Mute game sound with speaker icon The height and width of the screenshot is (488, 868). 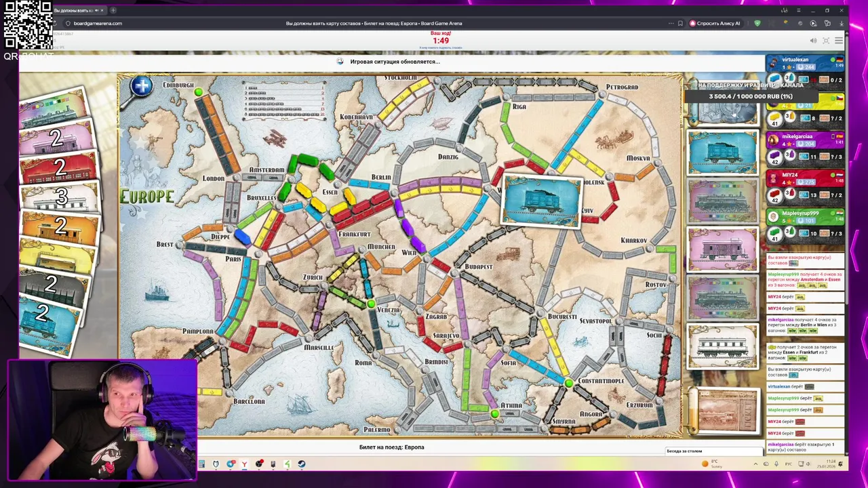coord(813,41)
